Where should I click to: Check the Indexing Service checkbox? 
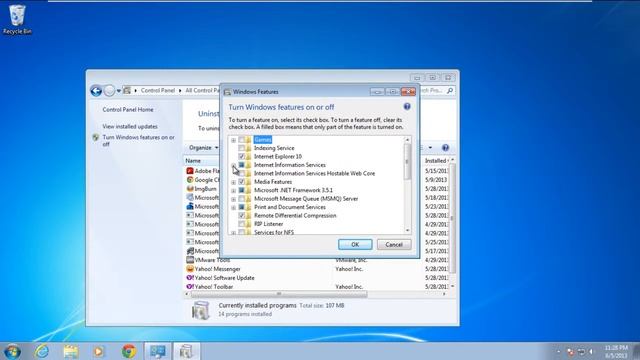click(x=242, y=148)
